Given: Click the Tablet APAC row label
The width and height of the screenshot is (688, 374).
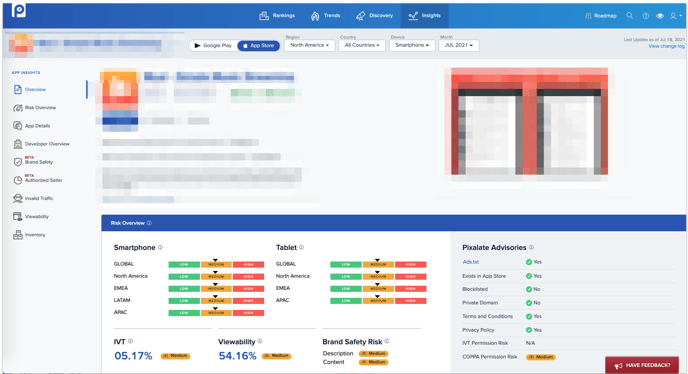Looking at the screenshot, I should [x=283, y=300].
